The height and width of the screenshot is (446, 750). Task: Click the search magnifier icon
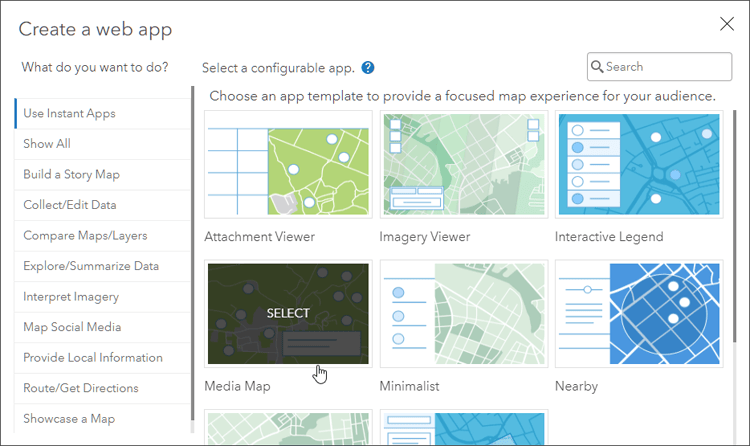[x=597, y=67]
